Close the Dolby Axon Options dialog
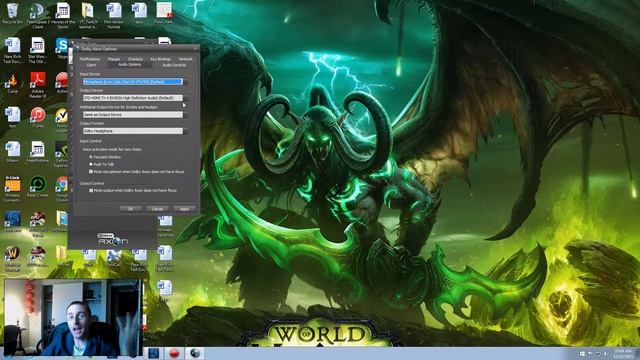The width and height of the screenshot is (640, 360). tap(196, 49)
